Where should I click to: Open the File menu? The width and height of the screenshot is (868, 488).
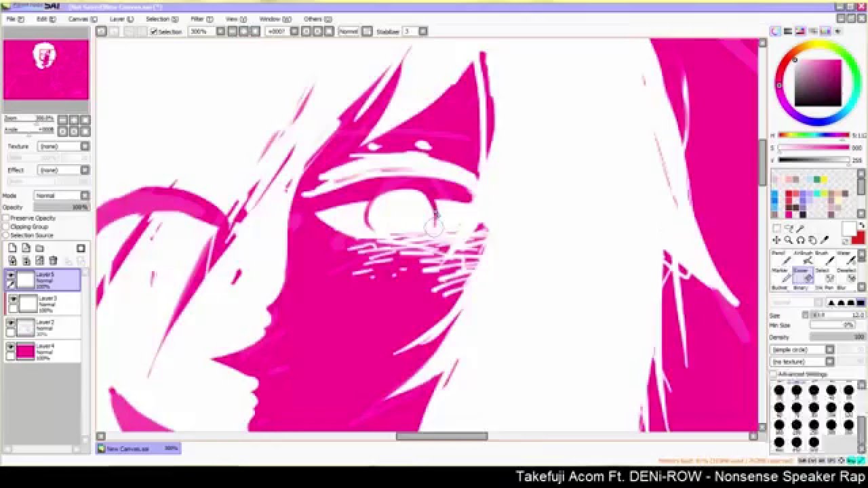pyautogui.click(x=15, y=19)
